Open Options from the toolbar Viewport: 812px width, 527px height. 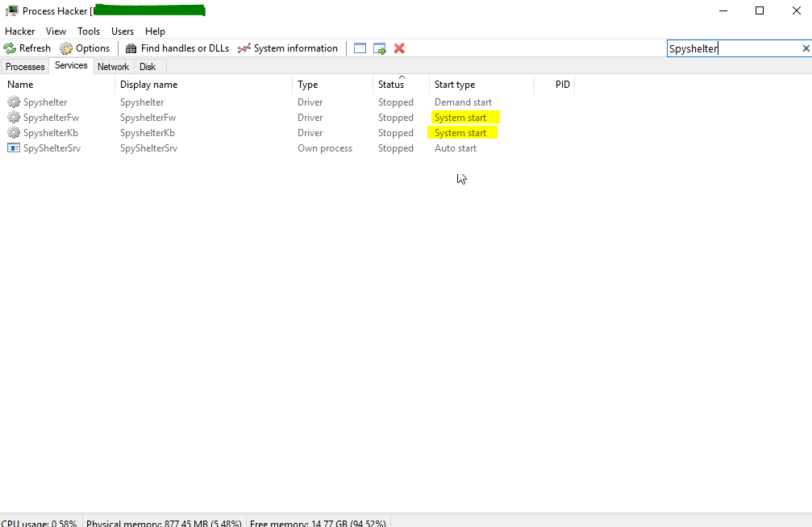point(85,48)
